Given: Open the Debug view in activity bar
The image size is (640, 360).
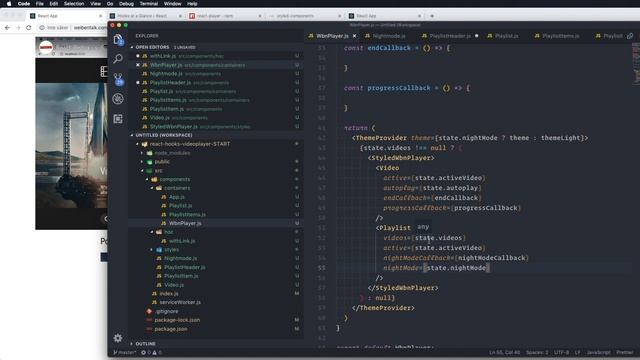Looking at the screenshot, I should tap(118, 99).
